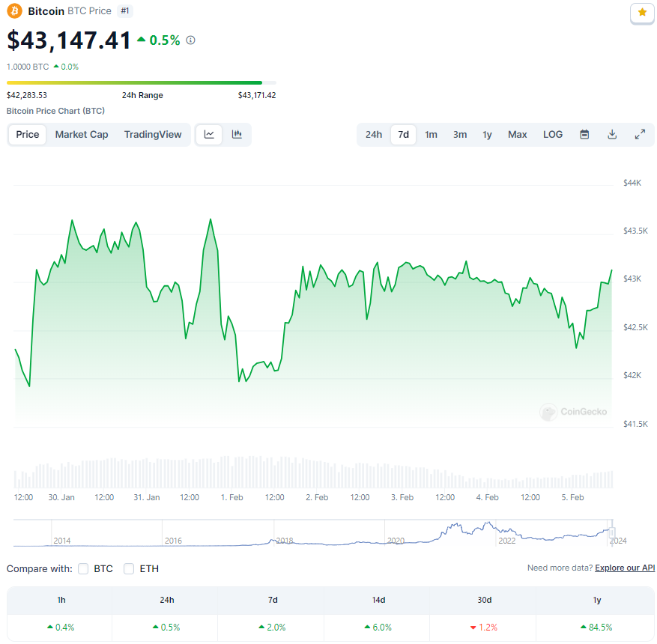Switch to the TradingView tab
The width and height of the screenshot is (657, 644).
152,134
